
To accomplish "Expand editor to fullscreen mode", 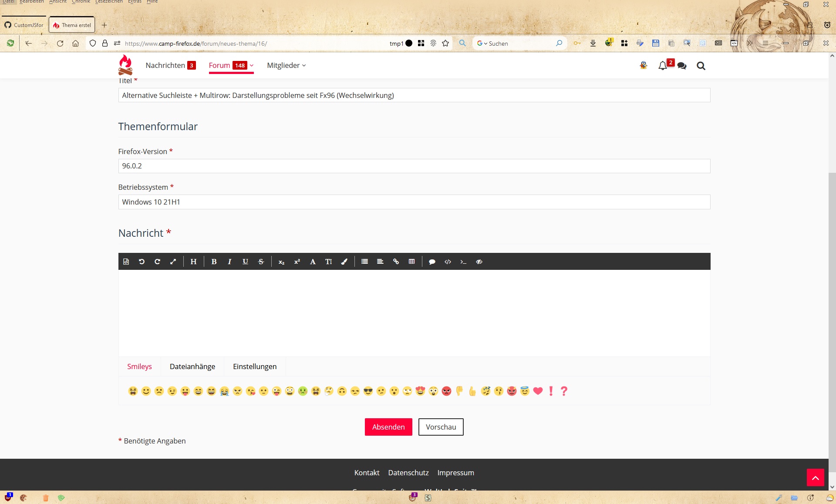I will coord(173,262).
